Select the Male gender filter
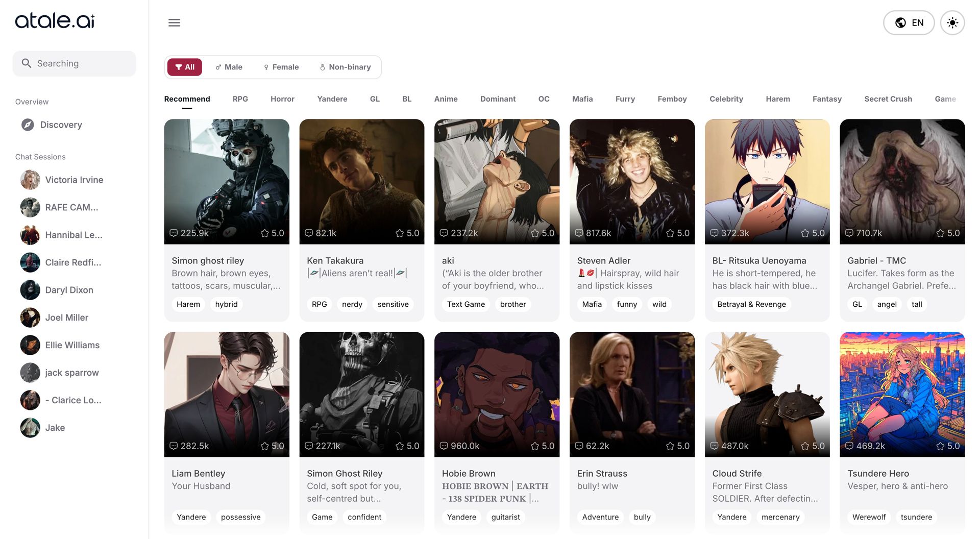This screenshot has height=539, width=980. 229,67
